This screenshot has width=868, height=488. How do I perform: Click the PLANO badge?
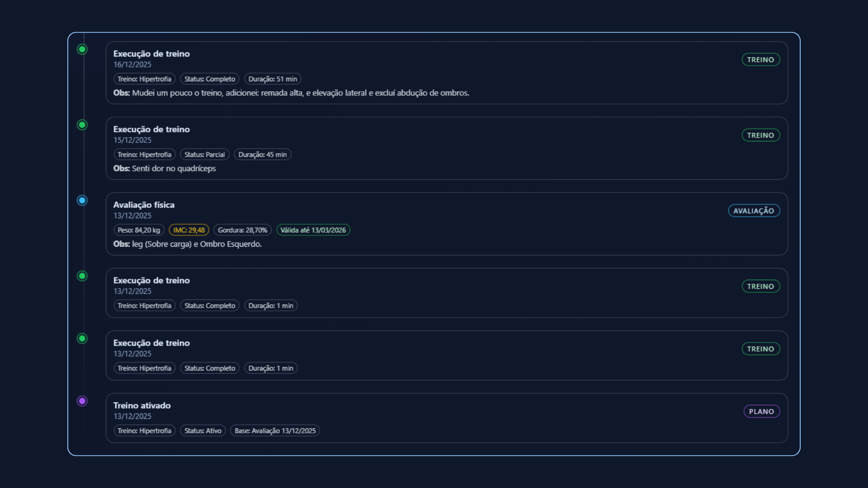[x=761, y=412]
